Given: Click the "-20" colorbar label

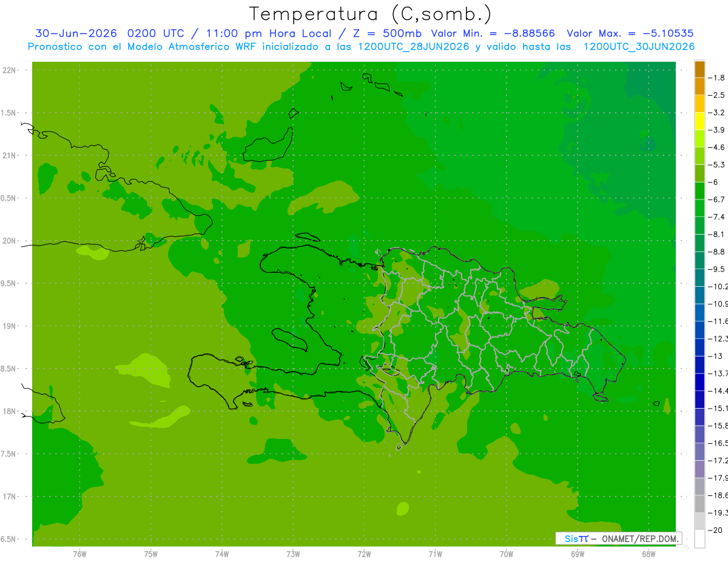Looking at the screenshot, I should click(x=715, y=530).
